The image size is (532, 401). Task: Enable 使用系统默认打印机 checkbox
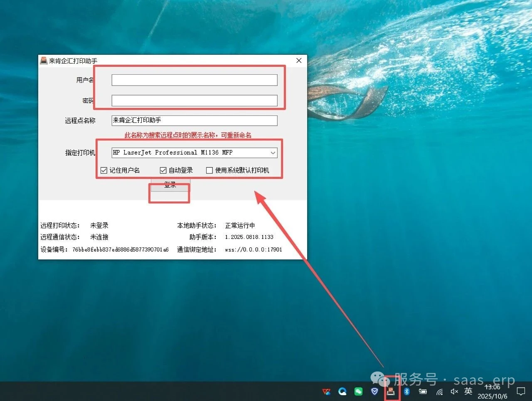tap(209, 170)
